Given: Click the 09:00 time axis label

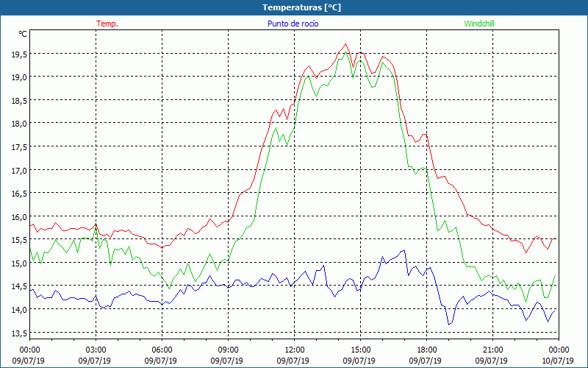Looking at the screenshot, I should pyautogui.click(x=228, y=350).
